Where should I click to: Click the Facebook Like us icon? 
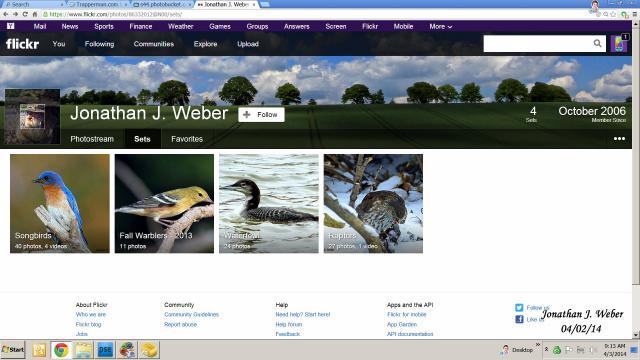519,319
